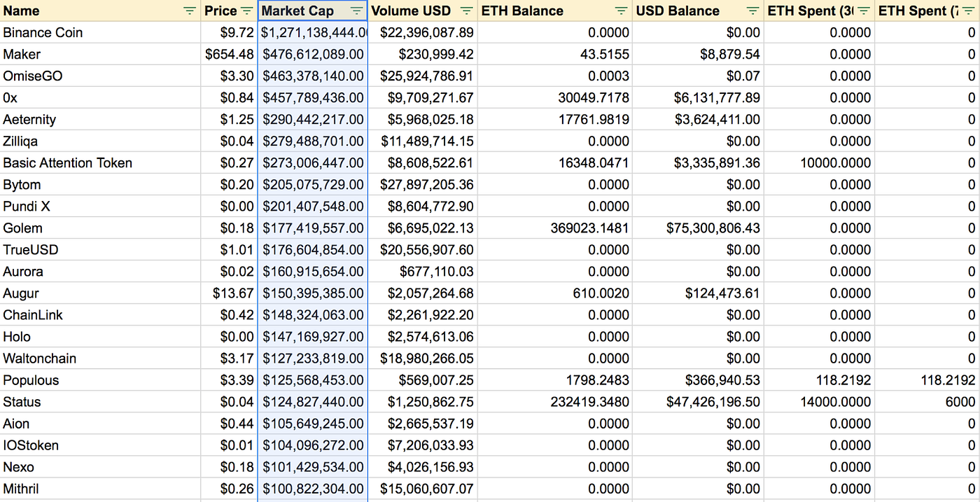The width and height of the screenshot is (980, 502).
Task: Click the Augur name cell
Action: pyautogui.click(x=100, y=293)
